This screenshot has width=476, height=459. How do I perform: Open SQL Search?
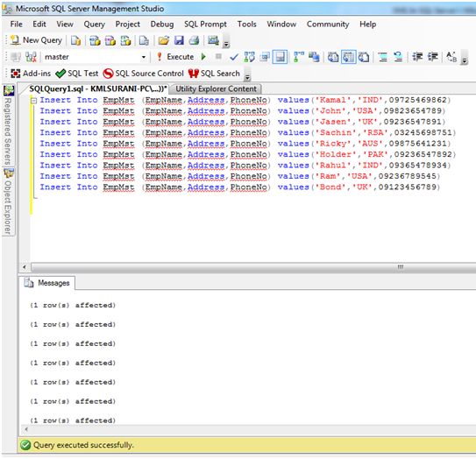coord(214,74)
